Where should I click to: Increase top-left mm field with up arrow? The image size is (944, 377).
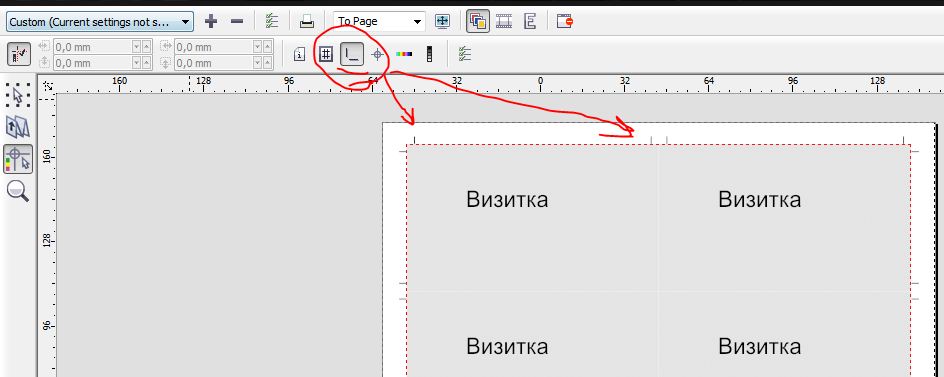[x=146, y=47]
